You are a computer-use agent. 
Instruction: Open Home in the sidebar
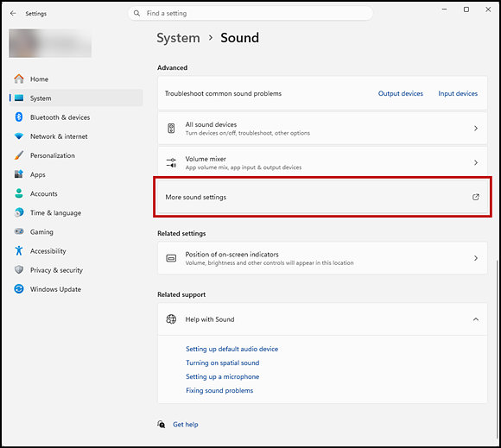click(x=76, y=79)
